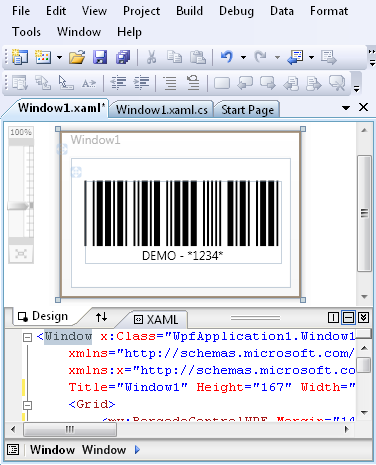Open the active documents list dropdown

[346, 108]
